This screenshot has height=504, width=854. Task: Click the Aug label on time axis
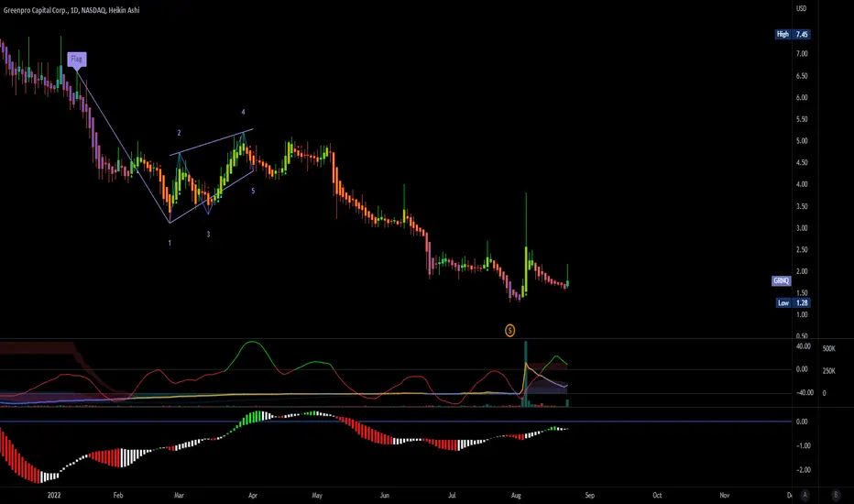pos(516,495)
